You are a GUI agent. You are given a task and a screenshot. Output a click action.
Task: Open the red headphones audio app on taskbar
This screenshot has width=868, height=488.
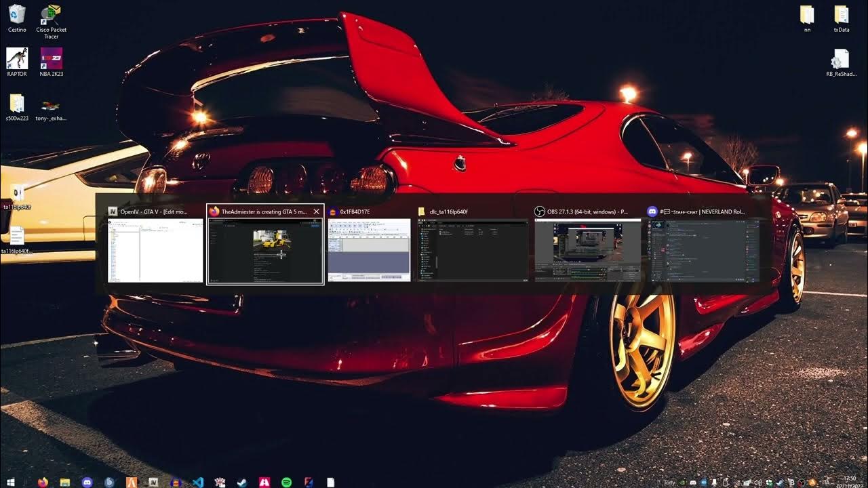176,482
